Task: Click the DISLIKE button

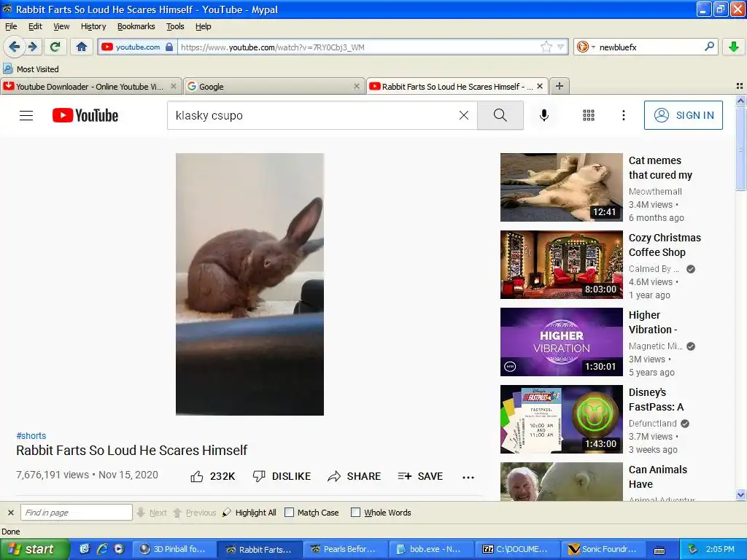Action: pos(282,476)
